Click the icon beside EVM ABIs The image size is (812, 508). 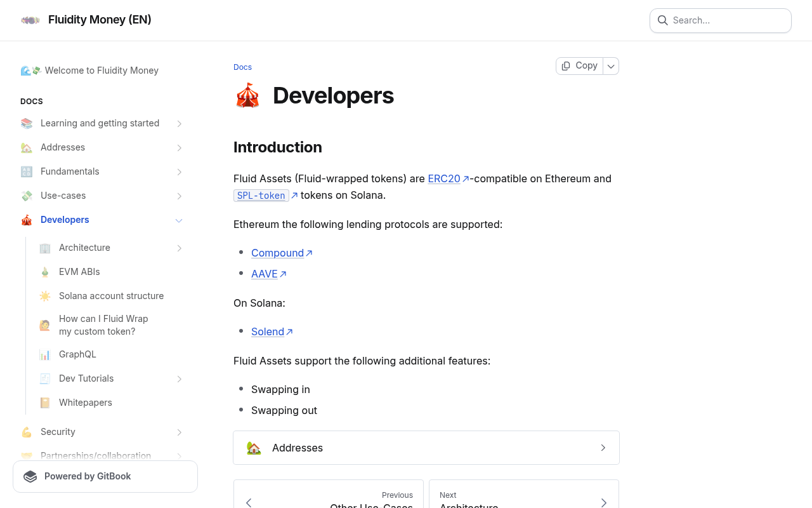[45, 272]
